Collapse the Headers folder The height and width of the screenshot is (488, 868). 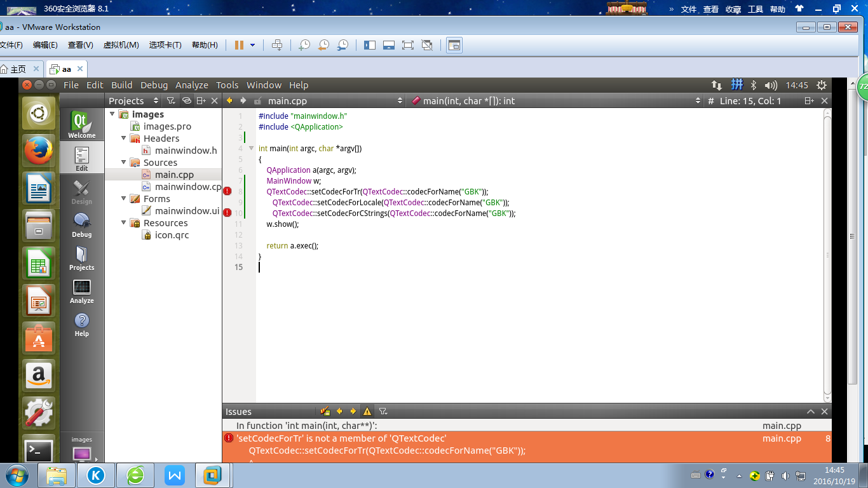pos(124,138)
